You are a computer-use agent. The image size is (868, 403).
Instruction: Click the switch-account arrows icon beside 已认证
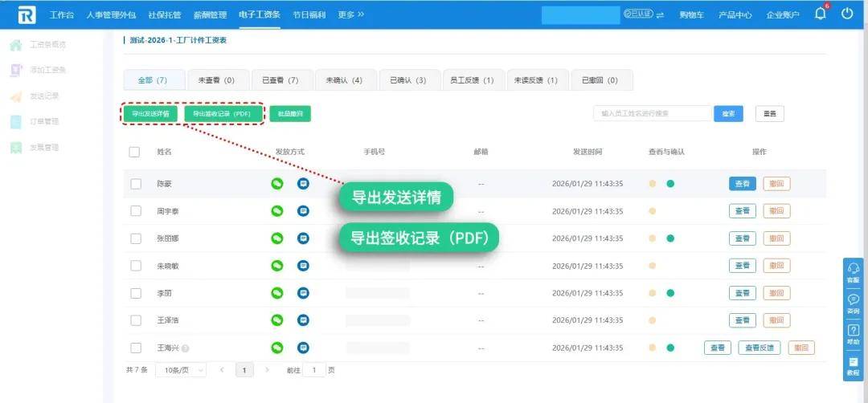tap(660, 15)
